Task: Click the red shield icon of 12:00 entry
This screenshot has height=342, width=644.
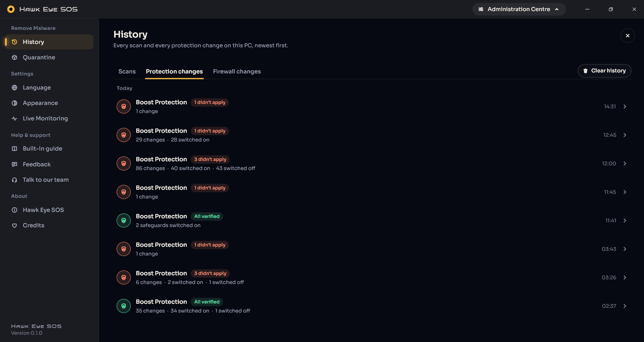Action: click(x=123, y=164)
